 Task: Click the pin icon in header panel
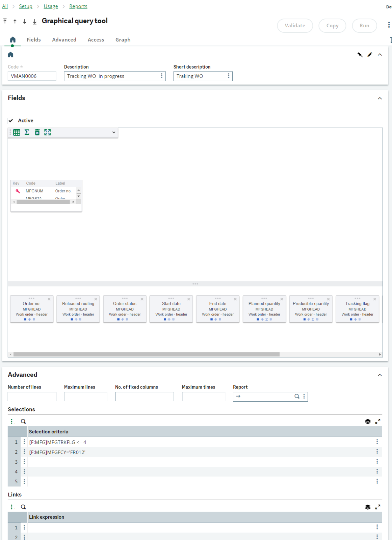(x=360, y=55)
